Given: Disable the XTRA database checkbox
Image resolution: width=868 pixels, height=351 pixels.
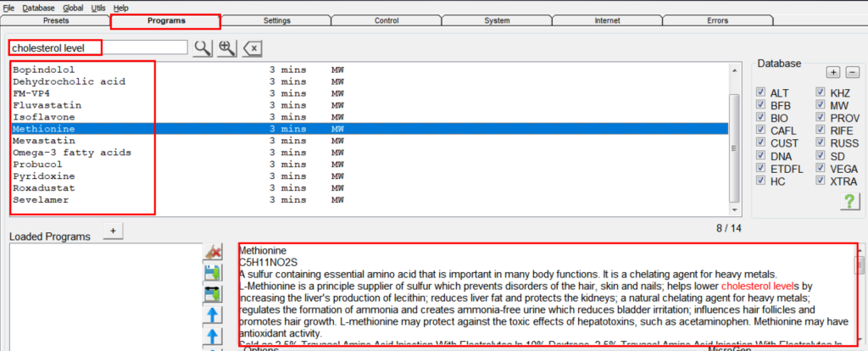Looking at the screenshot, I should point(821,181).
